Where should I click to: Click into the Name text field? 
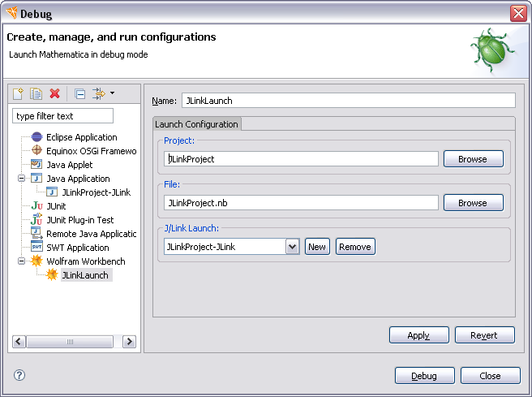(x=349, y=101)
